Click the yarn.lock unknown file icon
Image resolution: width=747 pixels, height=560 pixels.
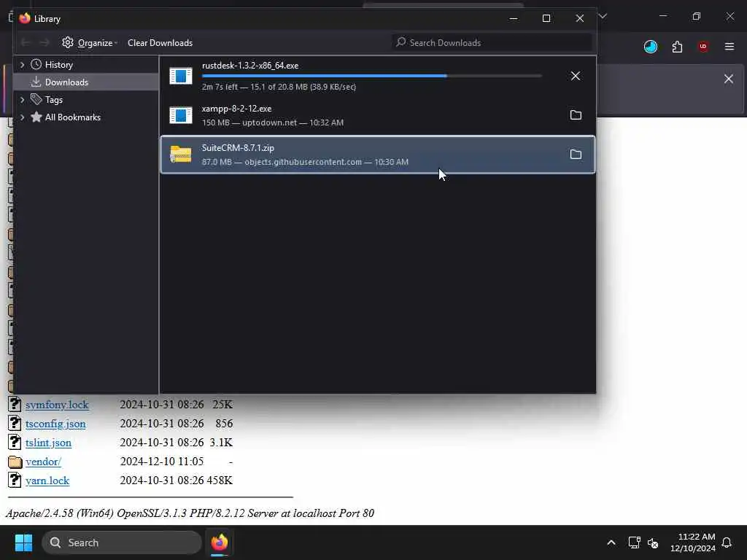[15, 480]
